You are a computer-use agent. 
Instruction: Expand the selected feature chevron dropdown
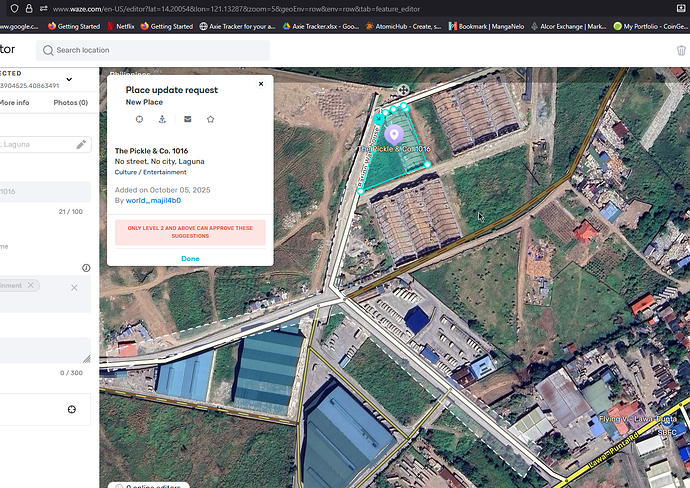(69, 79)
